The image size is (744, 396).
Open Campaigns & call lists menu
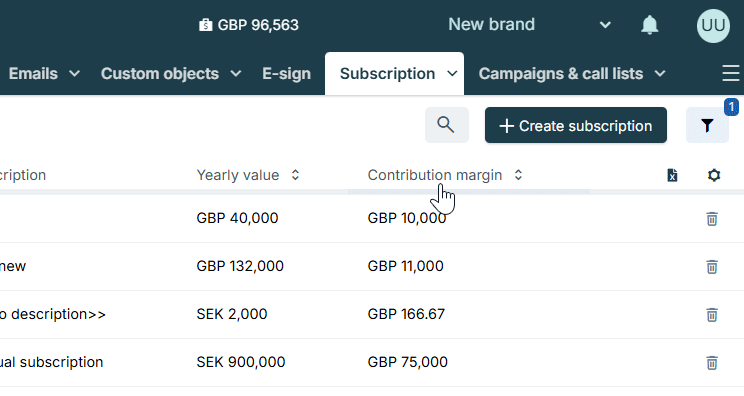[x=561, y=74]
